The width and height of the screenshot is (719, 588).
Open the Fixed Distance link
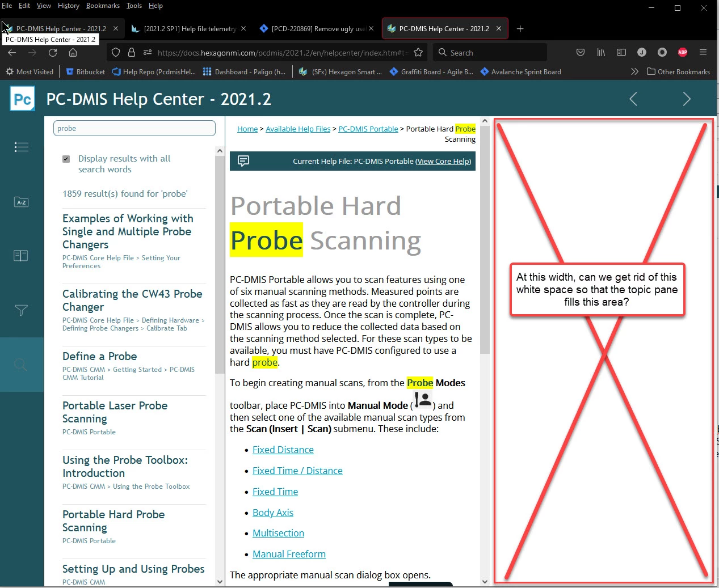283,450
